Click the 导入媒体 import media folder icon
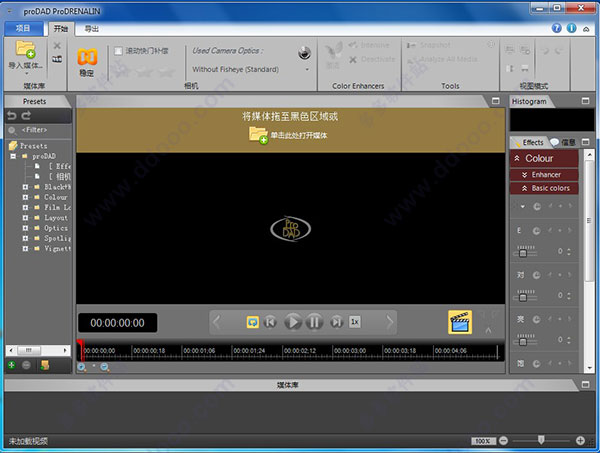This screenshot has height=453, width=600. 26,49
